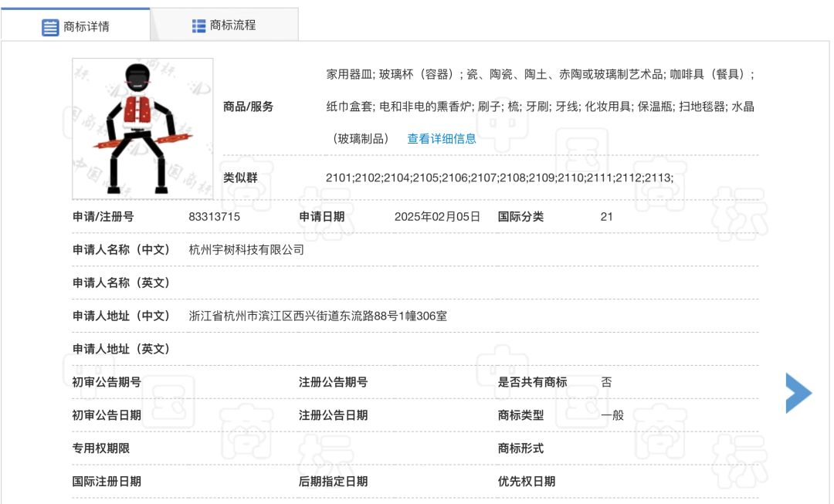The height and width of the screenshot is (504, 834).
Task: Click the 优先权日期 label
Action: click(x=527, y=482)
